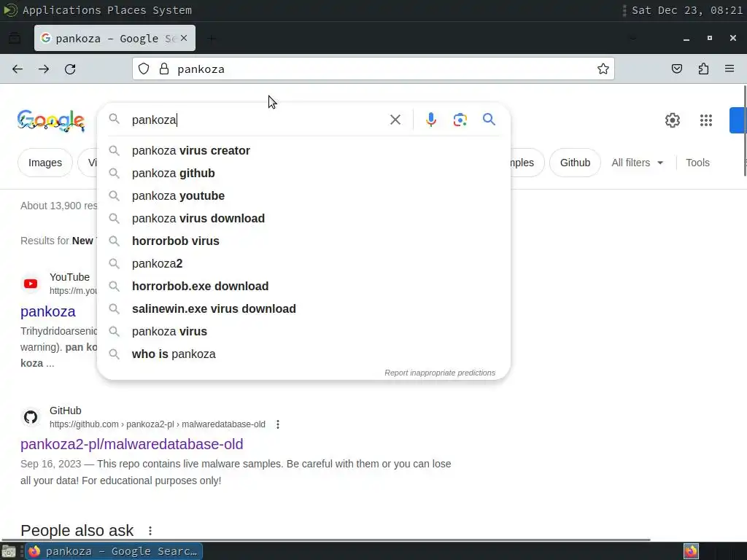
Task: Choose suggestion pankoza virus creator
Action: pyautogui.click(x=303, y=150)
